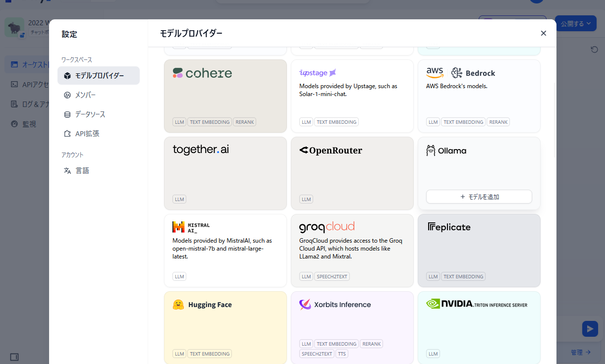The image size is (605, 364).
Task: Select the Cohere provider logo
Action: (202, 73)
